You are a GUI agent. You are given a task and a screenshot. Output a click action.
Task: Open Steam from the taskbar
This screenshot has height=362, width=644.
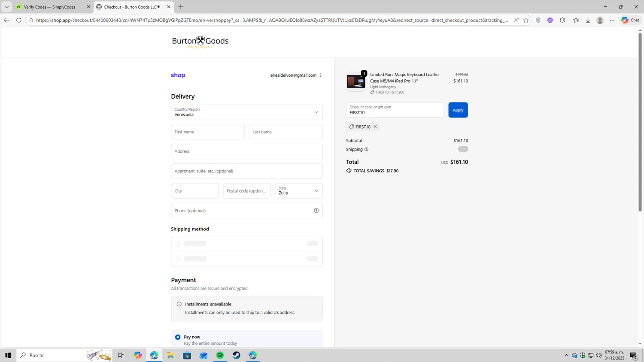[237, 355]
